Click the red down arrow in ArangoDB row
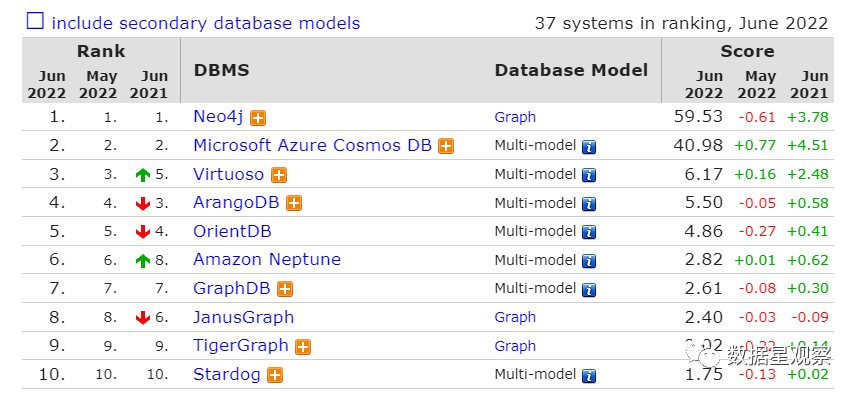859x393 pixels. 142,204
